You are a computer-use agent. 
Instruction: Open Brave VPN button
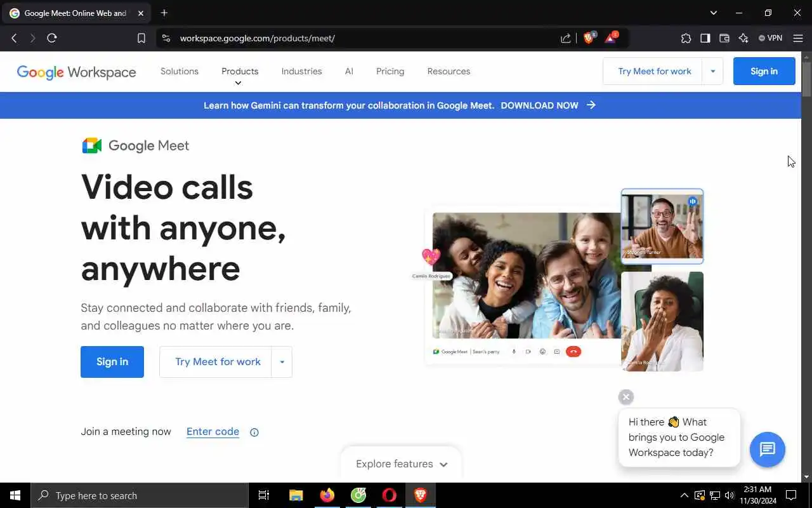[771, 38]
